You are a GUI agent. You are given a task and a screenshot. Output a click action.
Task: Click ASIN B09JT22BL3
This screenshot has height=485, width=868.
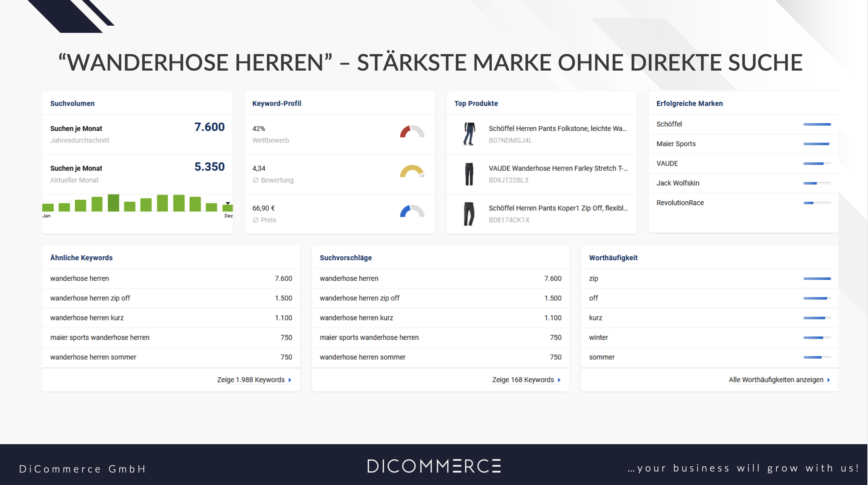coord(508,180)
